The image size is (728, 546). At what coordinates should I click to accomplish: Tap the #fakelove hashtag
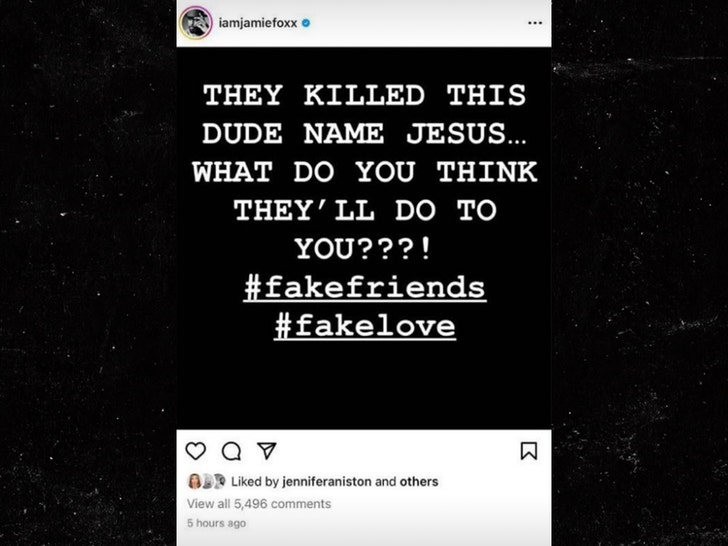pyautogui.click(x=364, y=325)
